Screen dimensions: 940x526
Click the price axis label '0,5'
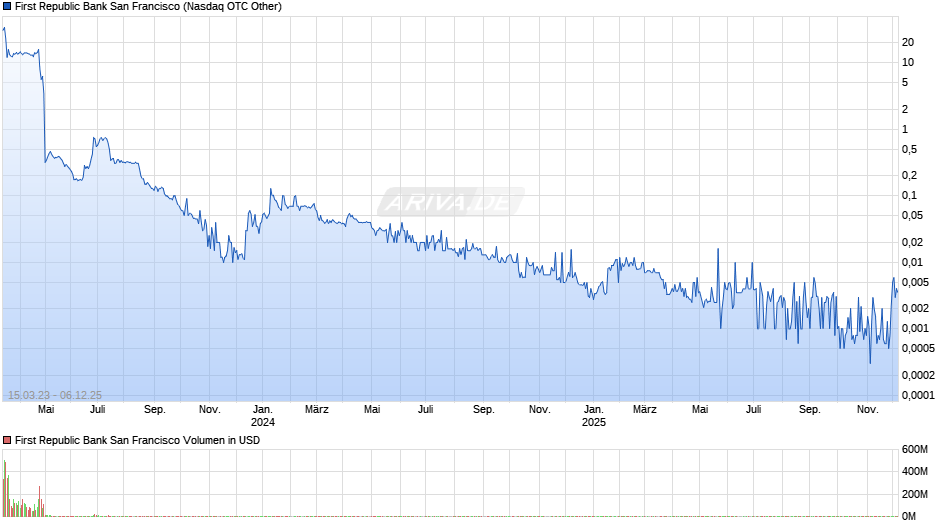click(909, 149)
